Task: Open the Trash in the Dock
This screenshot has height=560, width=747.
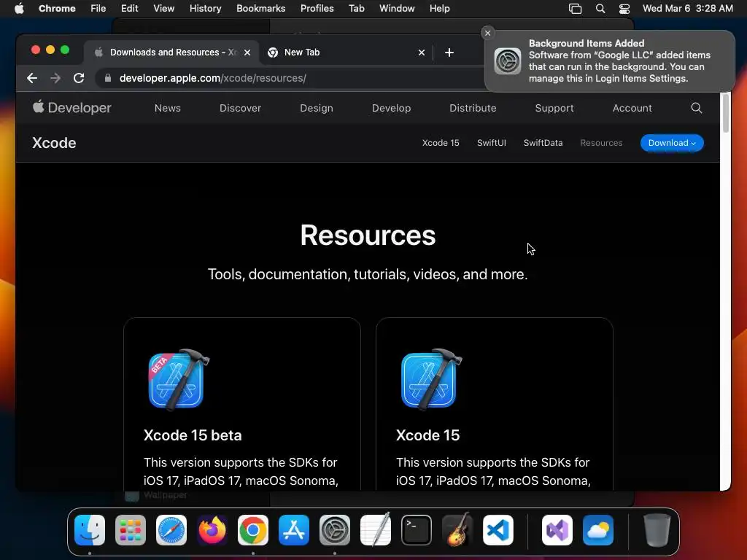Action: pos(657,530)
